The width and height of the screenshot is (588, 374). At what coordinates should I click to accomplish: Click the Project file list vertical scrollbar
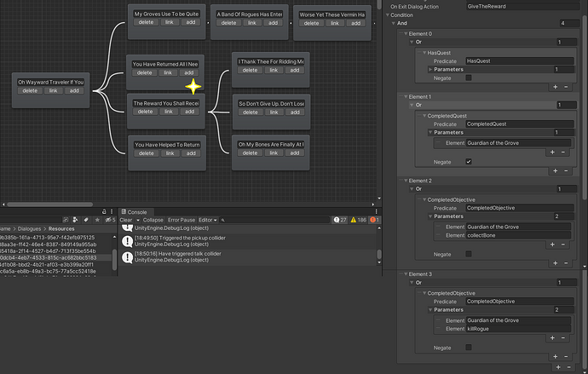[x=114, y=260]
